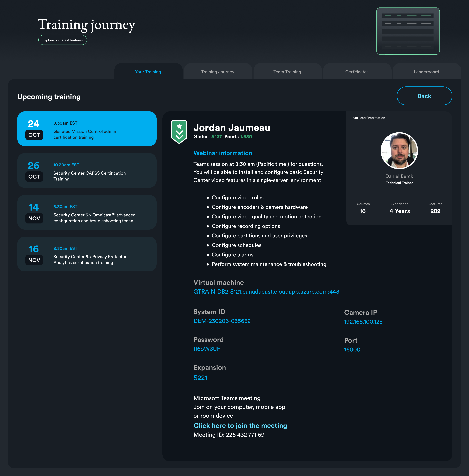Click the Upcoming training heading
This screenshot has height=476, width=469.
pyautogui.click(x=49, y=97)
